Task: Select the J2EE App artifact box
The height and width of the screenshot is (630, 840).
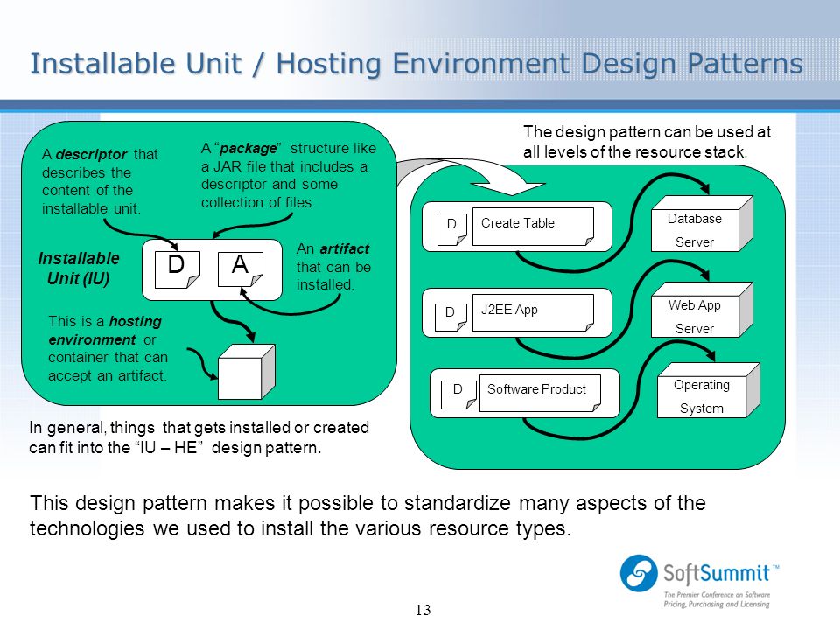Action: [x=533, y=313]
